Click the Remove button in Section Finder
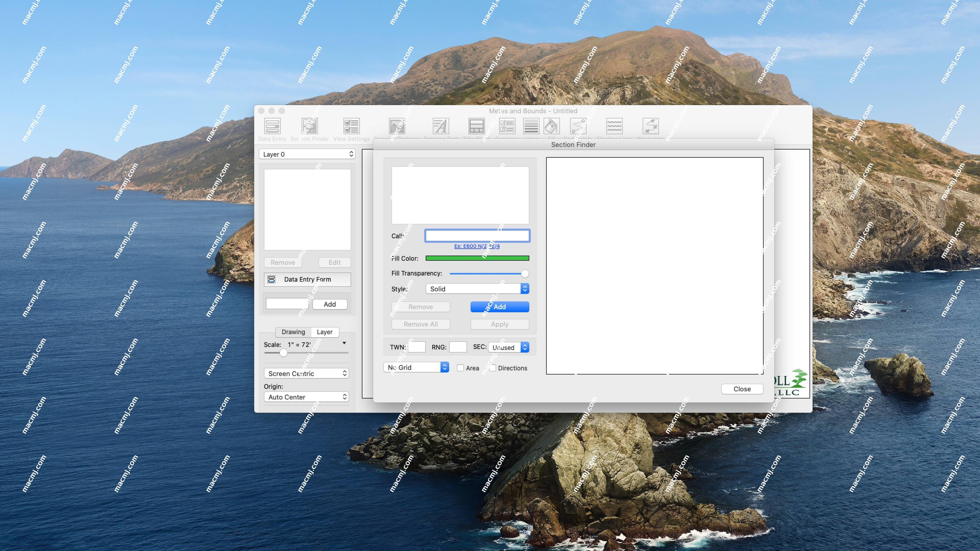The height and width of the screenshot is (551, 980). 420,307
